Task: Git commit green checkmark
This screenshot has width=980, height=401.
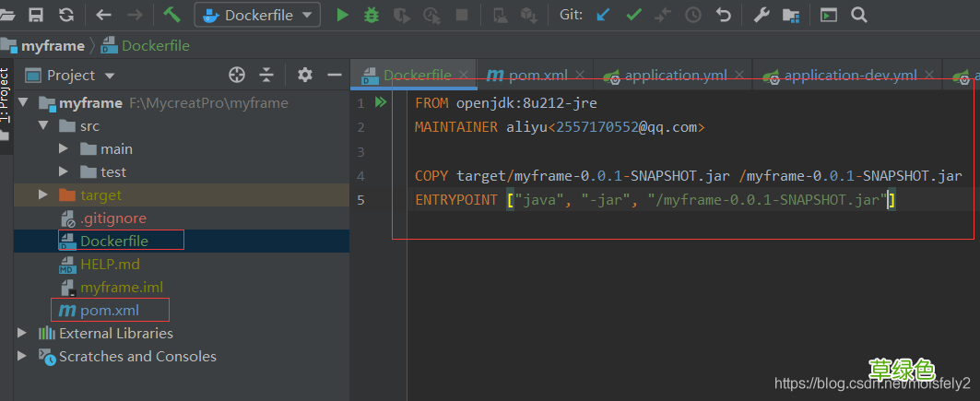Action: coord(633,15)
